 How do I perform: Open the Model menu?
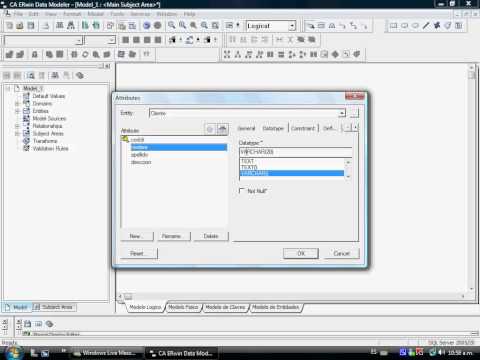point(96,14)
